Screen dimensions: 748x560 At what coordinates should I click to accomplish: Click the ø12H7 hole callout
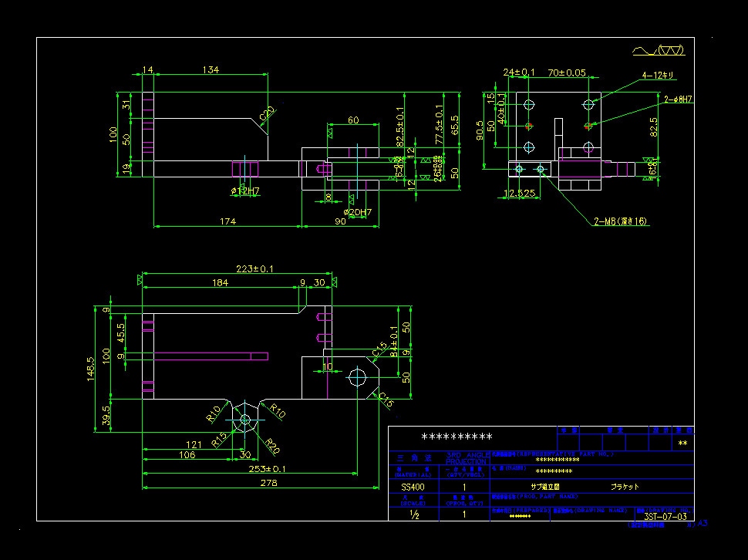point(245,191)
